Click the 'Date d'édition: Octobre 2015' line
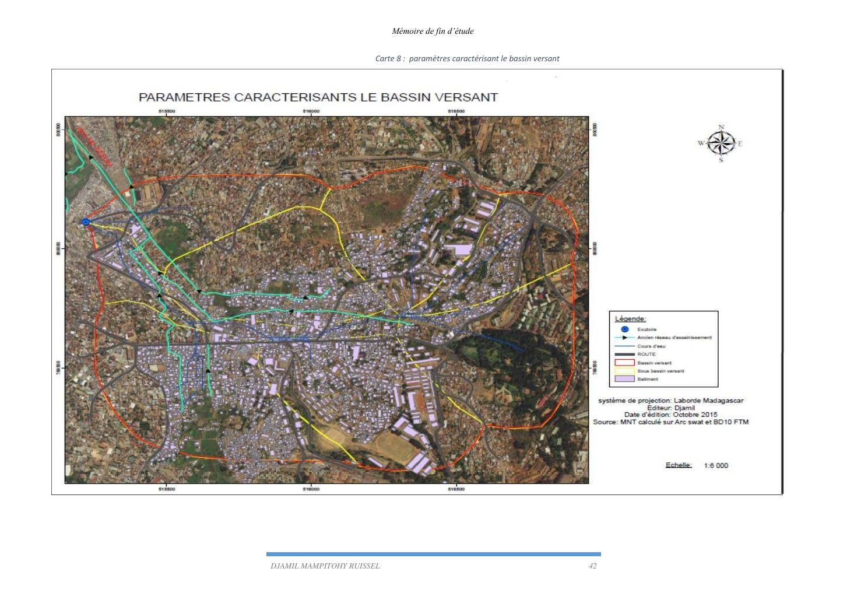Viewport: 868px width, 614px height. click(670, 415)
